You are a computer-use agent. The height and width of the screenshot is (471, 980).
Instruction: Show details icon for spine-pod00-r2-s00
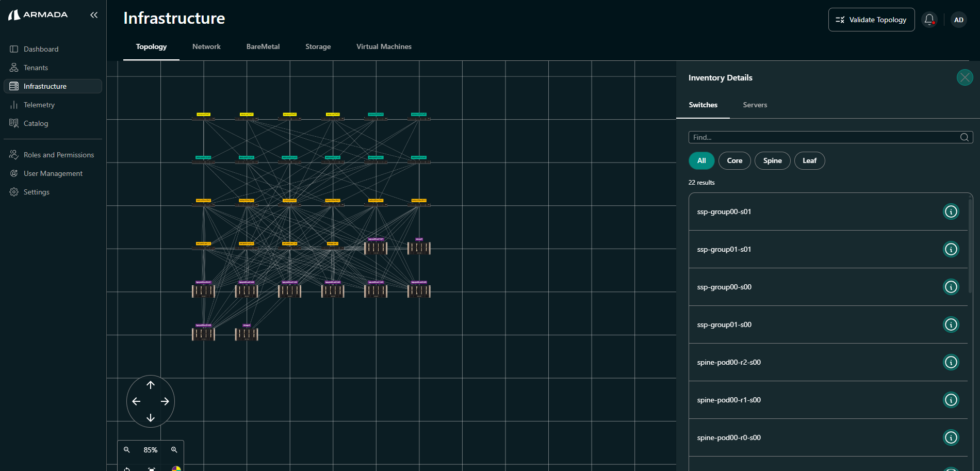(x=951, y=362)
